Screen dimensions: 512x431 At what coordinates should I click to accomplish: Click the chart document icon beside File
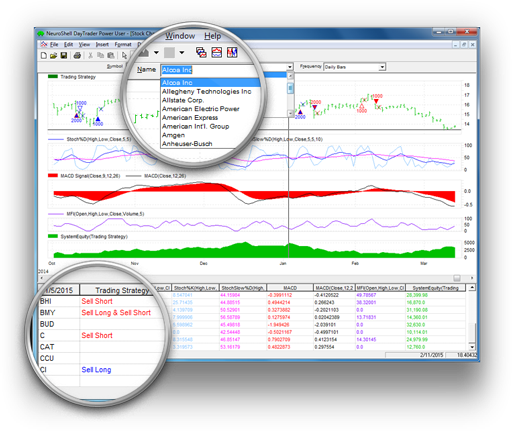tap(44, 44)
